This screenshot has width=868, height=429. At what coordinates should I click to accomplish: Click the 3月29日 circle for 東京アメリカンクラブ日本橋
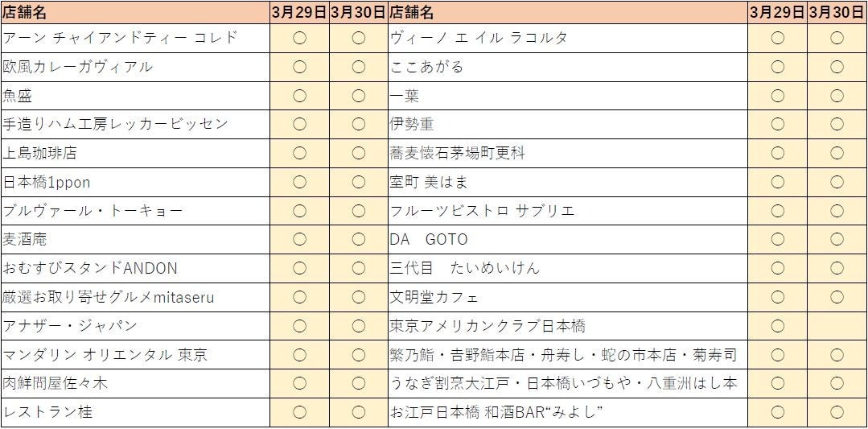point(777,326)
